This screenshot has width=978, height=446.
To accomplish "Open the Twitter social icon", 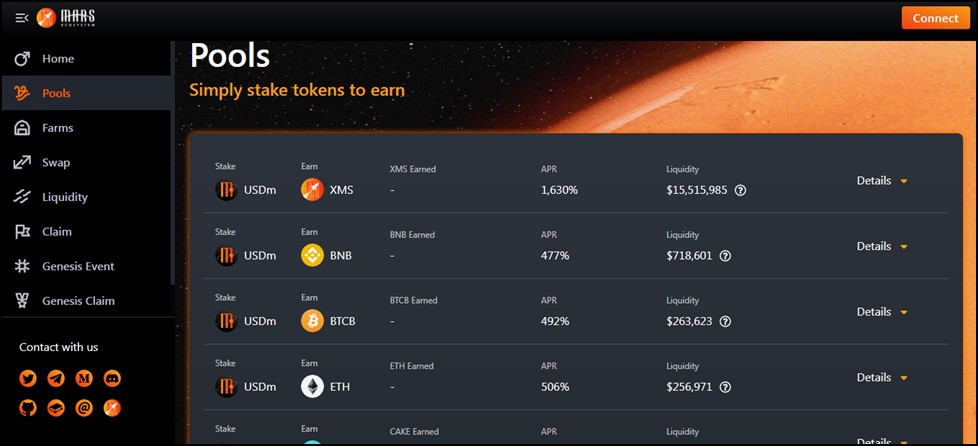I will (28, 378).
